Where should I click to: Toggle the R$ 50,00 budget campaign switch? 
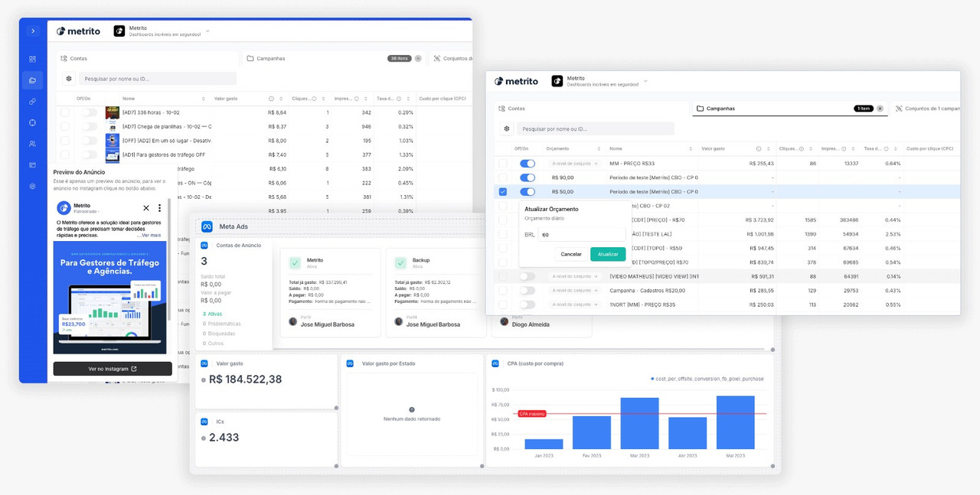pyautogui.click(x=528, y=192)
